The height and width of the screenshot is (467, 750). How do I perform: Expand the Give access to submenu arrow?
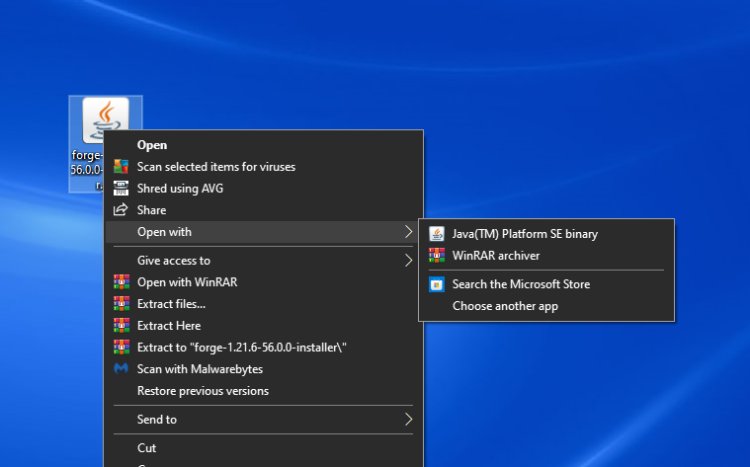(x=408, y=260)
